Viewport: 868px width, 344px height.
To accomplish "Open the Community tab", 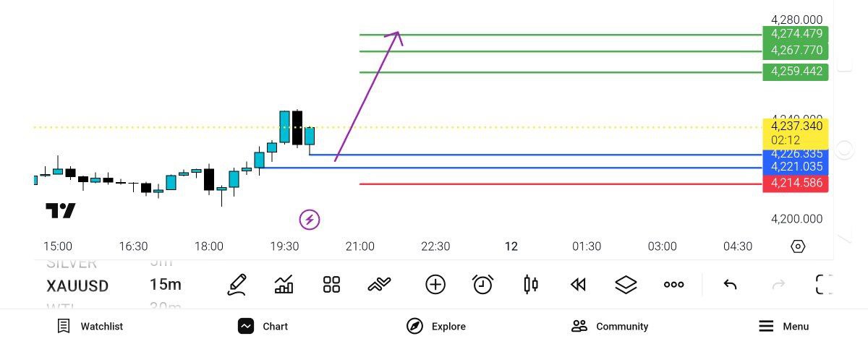I will click(x=609, y=326).
